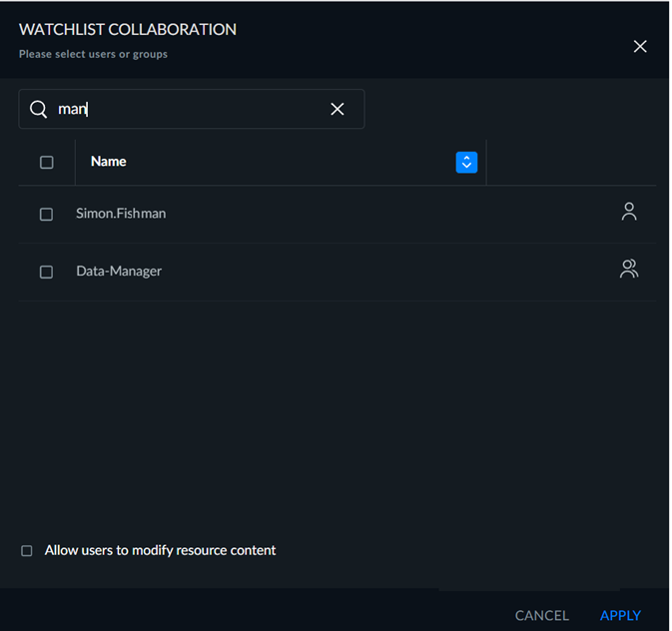Click the Data-Manager group name

[119, 272]
